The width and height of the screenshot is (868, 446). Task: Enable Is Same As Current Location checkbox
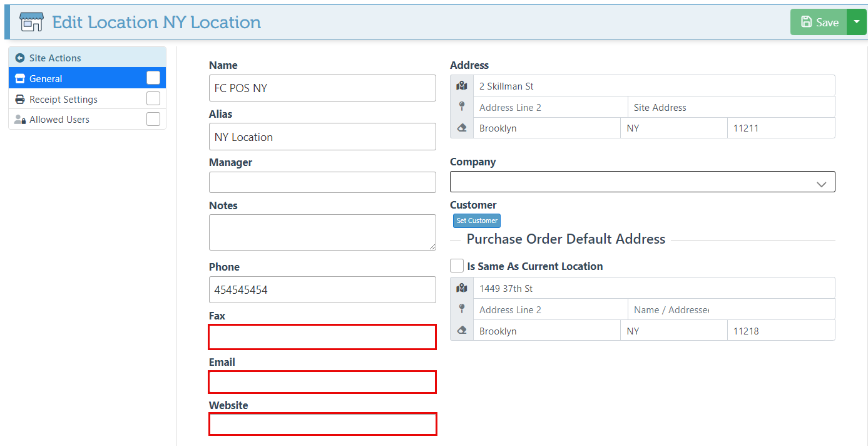[x=457, y=266]
